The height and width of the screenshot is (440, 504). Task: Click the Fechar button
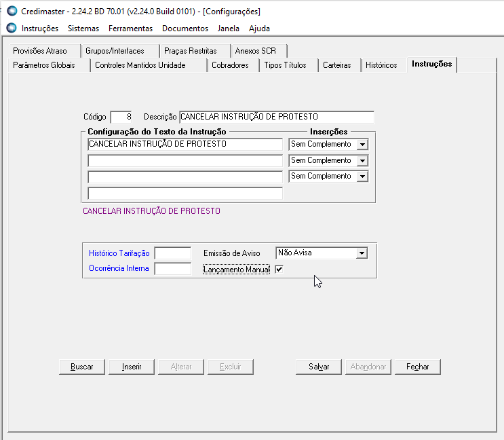click(418, 367)
